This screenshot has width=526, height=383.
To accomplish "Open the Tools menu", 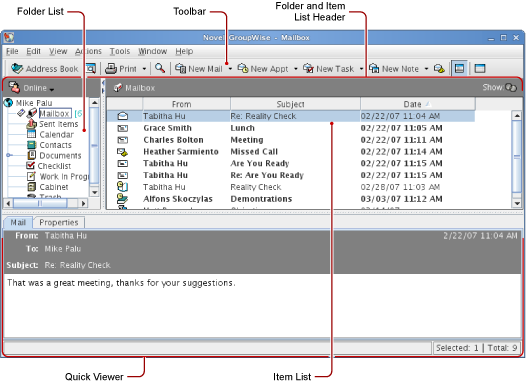I will (x=120, y=51).
